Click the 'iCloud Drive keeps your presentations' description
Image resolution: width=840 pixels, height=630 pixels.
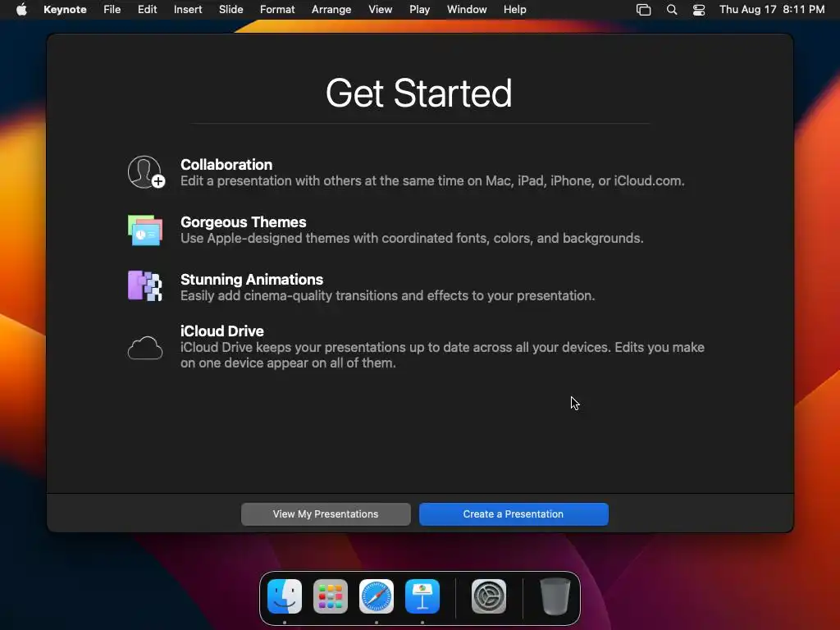[442, 355]
